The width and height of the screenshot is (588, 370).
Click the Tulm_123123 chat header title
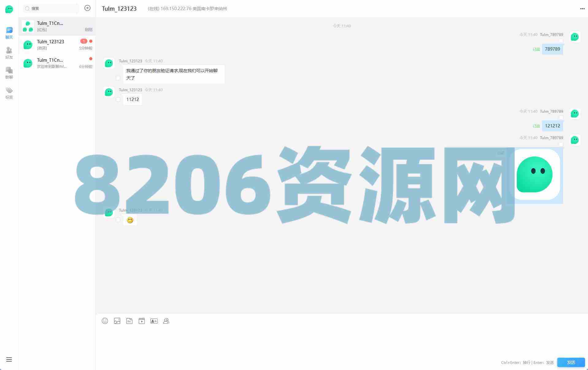[119, 9]
